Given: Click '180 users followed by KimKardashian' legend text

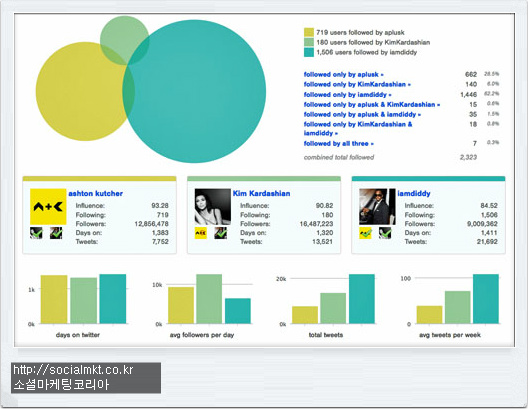Looking at the screenshot, I should (373, 42).
